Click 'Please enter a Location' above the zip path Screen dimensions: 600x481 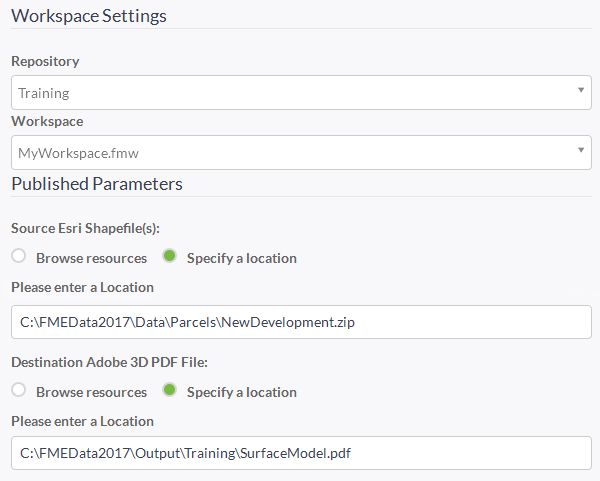click(x=82, y=287)
